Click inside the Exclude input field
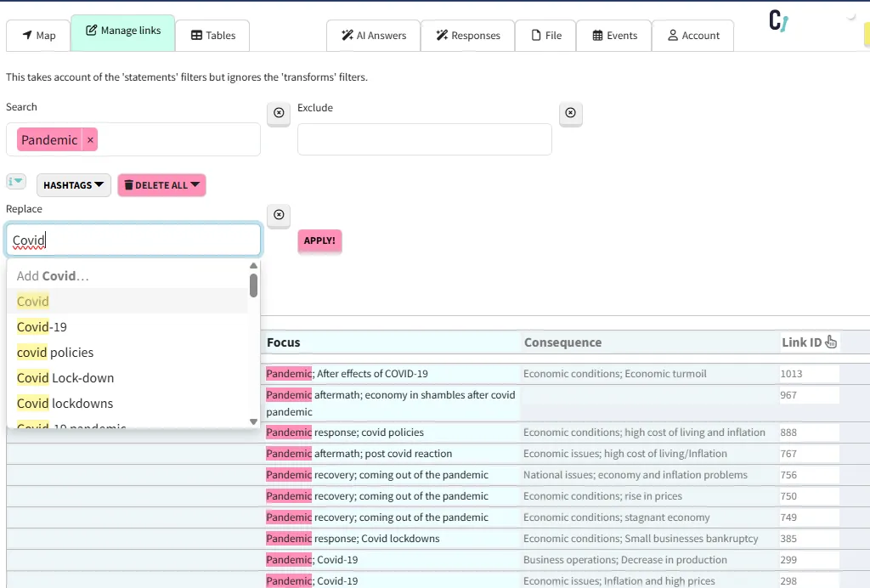870x588 pixels. point(424,140)
